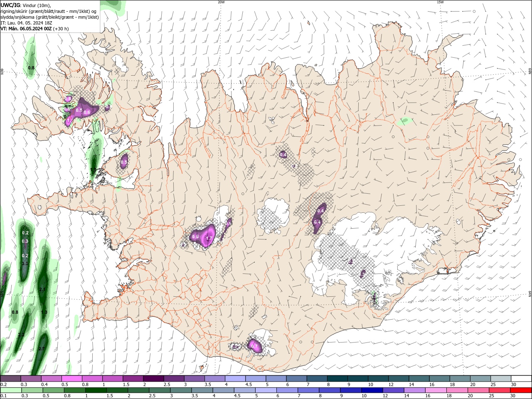The width and height of the screenshot is (532, 399).
Task: Click the '1.7' snowfall value in the purple blob
Action: click(x=209, y=239)
